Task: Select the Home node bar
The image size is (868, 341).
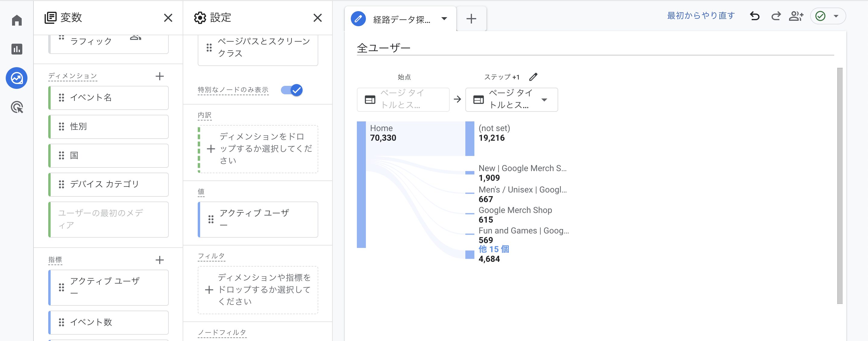Action: click(x=361, y=184)
